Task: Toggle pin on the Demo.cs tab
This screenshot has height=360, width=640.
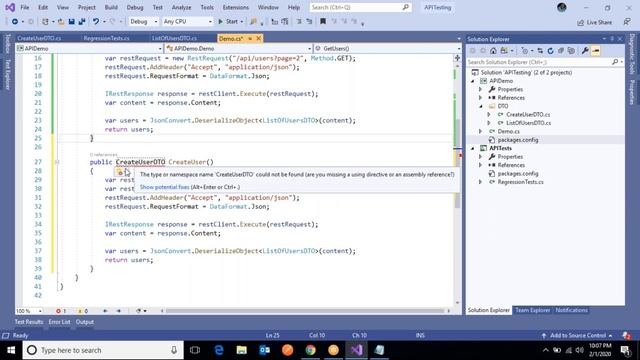Action: click(x=250, y=38)
